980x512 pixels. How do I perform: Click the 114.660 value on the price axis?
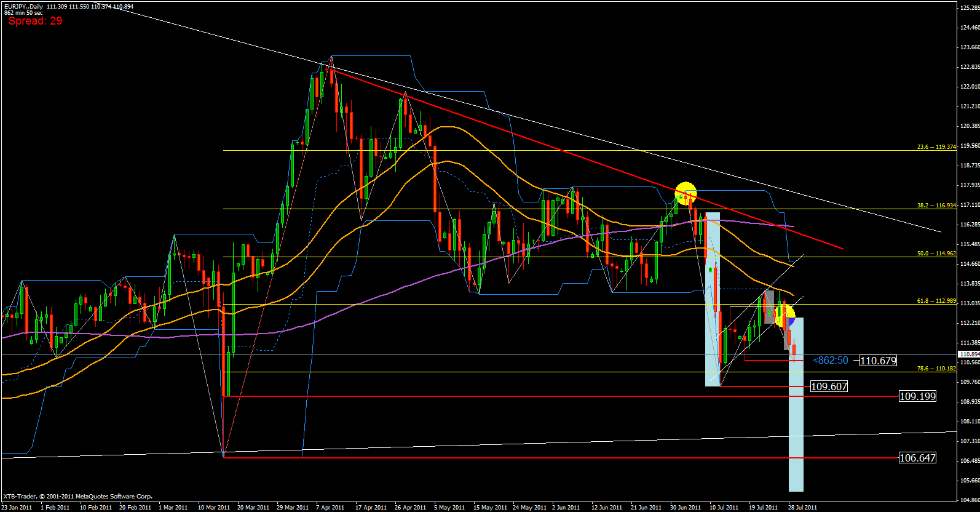(x=970, y=264)
